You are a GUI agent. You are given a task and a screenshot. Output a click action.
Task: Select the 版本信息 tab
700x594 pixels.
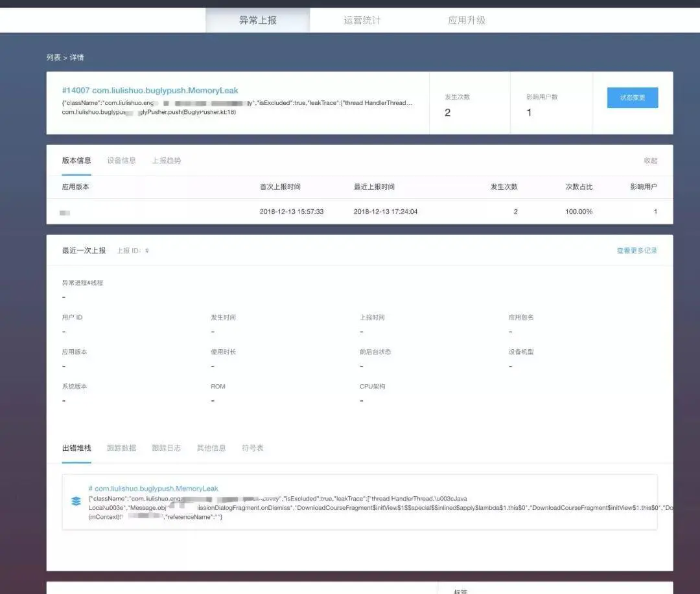[76, 160]
